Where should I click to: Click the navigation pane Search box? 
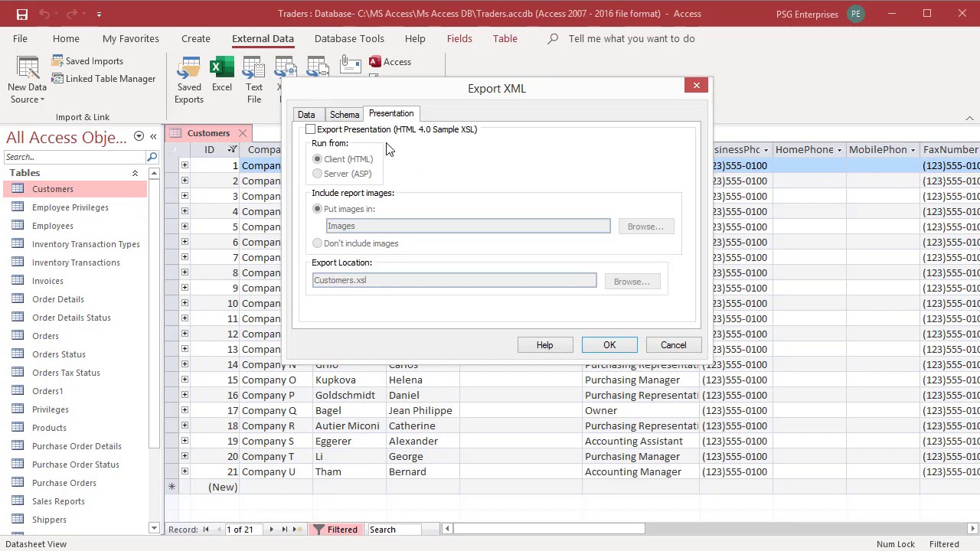74,157
